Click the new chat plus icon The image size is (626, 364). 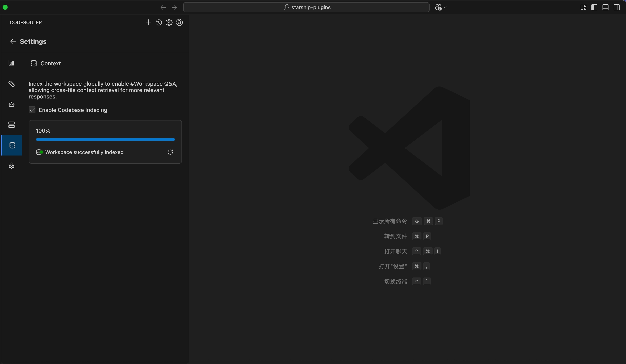coord(148,22)
